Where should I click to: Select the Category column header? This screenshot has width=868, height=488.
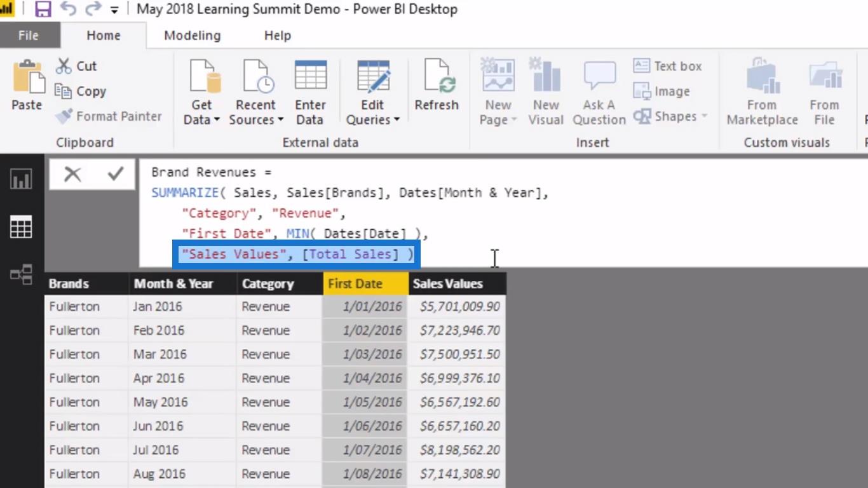pyautogui.click(x=280, y=284)
